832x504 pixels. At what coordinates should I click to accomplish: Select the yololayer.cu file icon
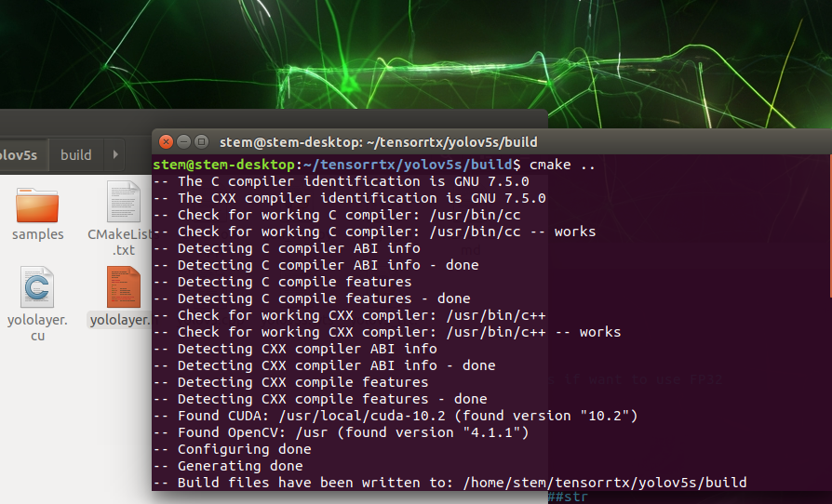(x=37, y=286)
